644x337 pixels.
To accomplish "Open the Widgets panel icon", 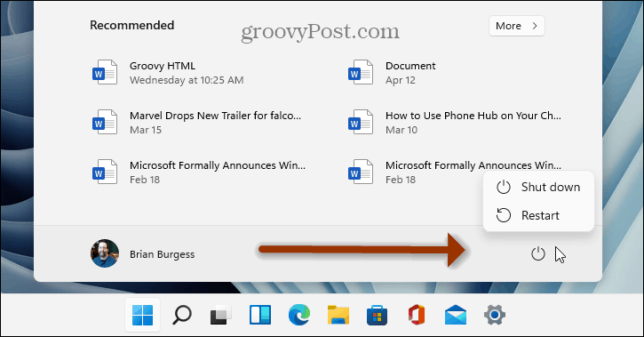I will coord(260,316).
